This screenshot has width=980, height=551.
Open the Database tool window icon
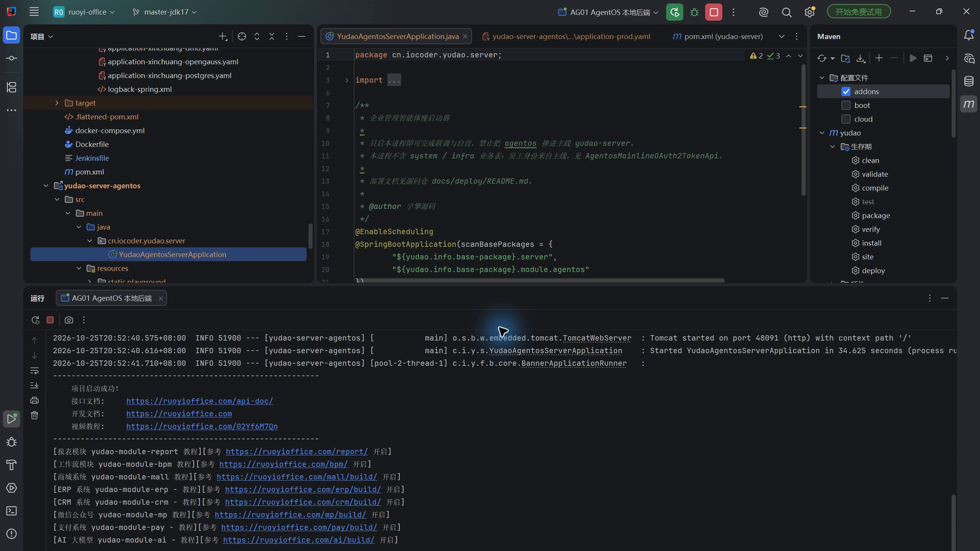[969, 81]
